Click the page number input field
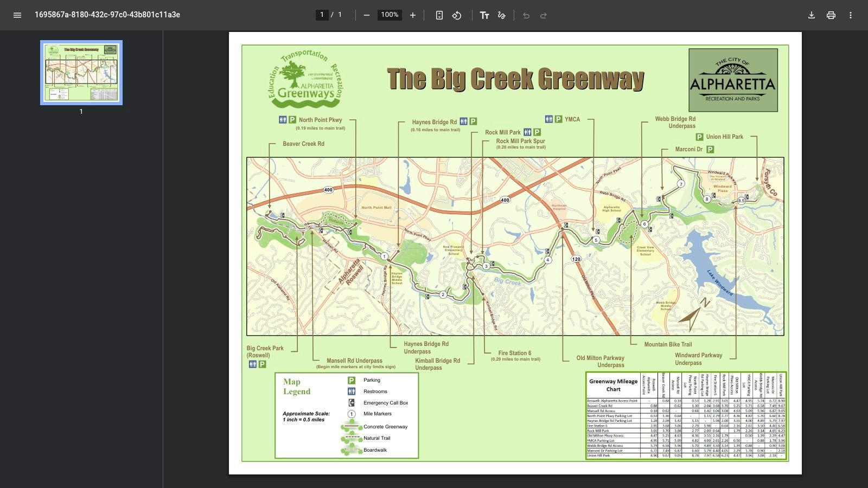868x488 pixels. [x=322, y=15]
